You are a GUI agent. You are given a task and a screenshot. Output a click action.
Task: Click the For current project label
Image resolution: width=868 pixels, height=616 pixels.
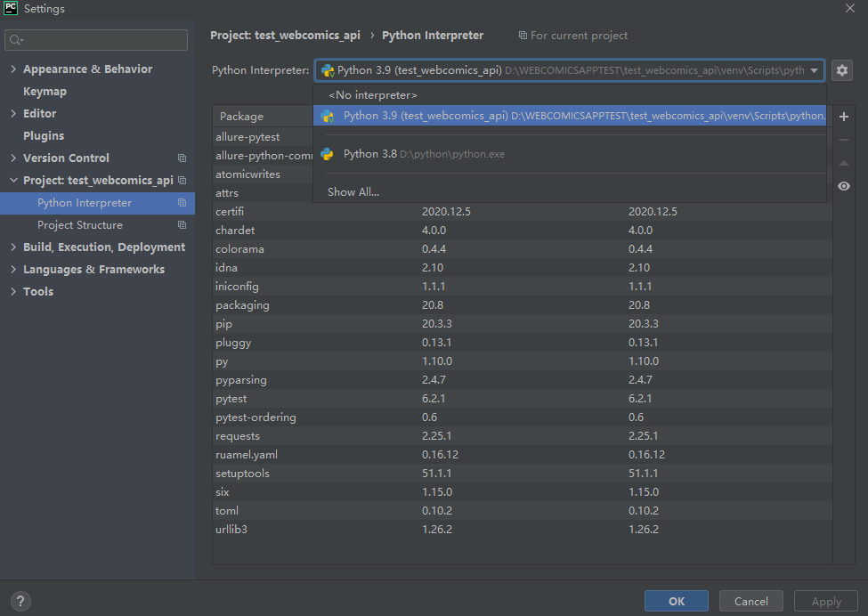click(x=579, y=36)
